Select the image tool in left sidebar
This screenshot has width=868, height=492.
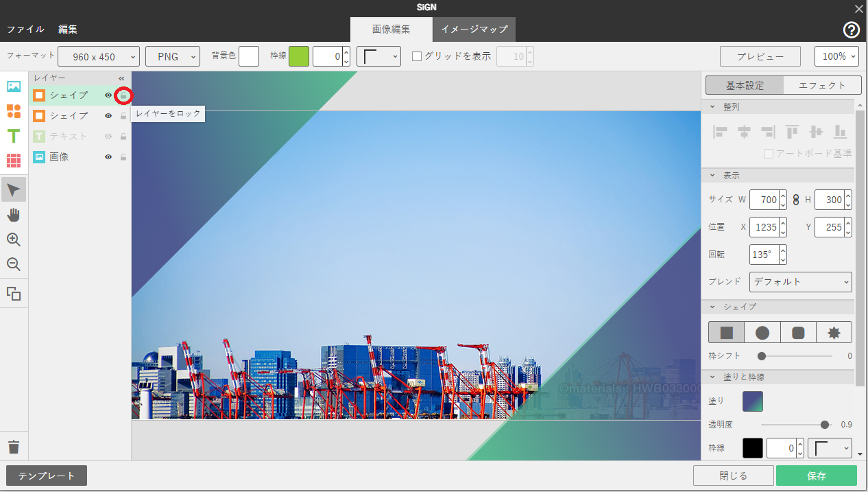pyautogui.click(x=14, y=86)
